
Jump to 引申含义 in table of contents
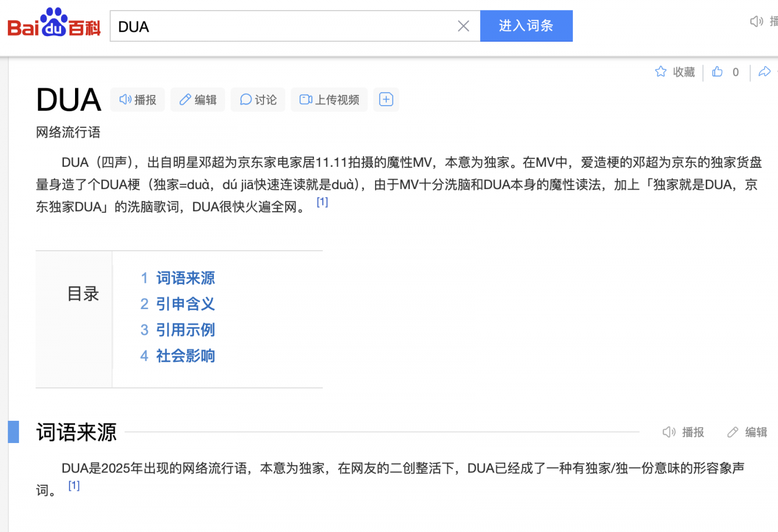click(185, 304)
